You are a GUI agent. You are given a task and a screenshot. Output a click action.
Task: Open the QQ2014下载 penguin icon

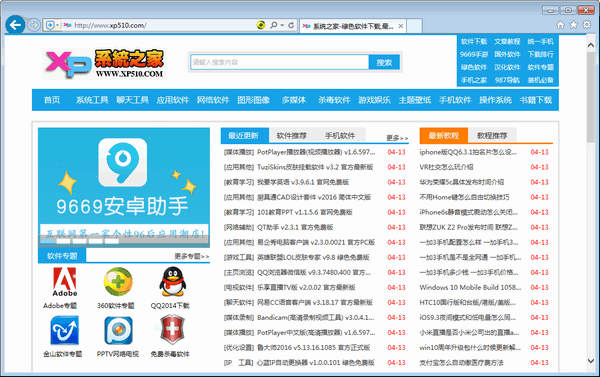click(x=173, y=282)
